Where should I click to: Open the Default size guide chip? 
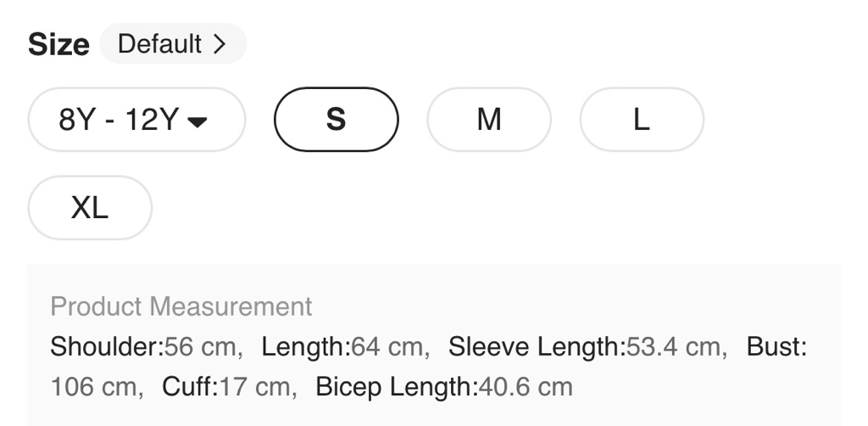click(172, 44)
